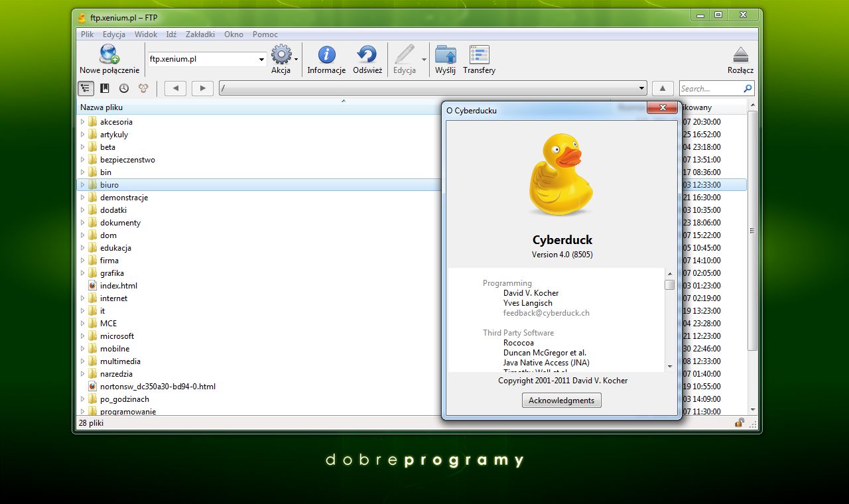Show file details with Informacje icon
This screenshot has width=849, height=504.
[x=326, y=54]
